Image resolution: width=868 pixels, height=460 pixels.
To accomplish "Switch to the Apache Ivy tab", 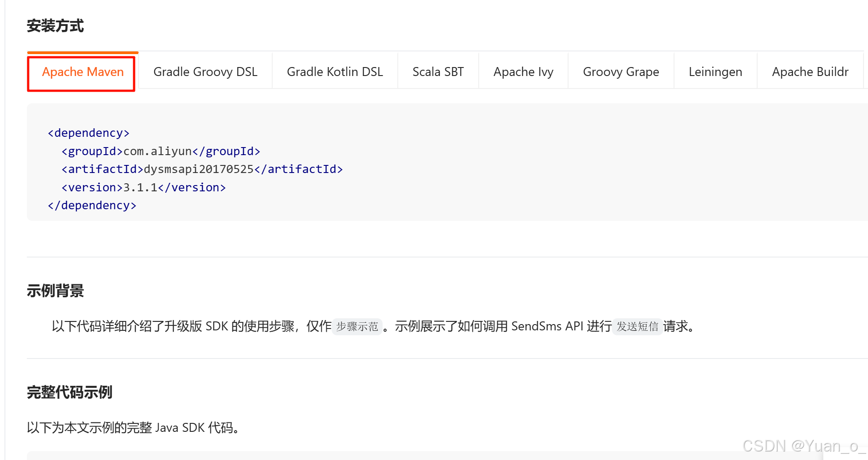I will tap(523, 72).
